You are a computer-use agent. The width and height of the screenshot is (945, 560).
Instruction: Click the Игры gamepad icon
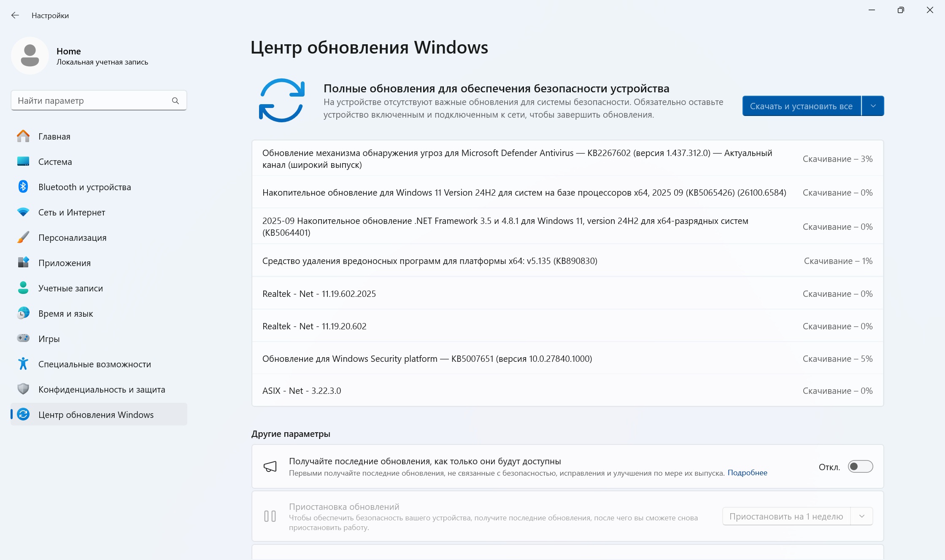point(23,338)
